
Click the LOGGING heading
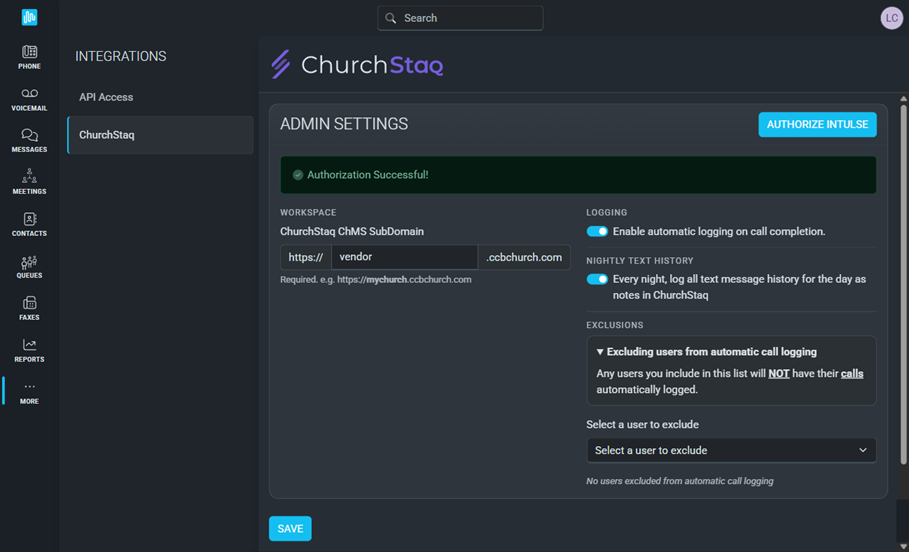[x=606, y=213]
